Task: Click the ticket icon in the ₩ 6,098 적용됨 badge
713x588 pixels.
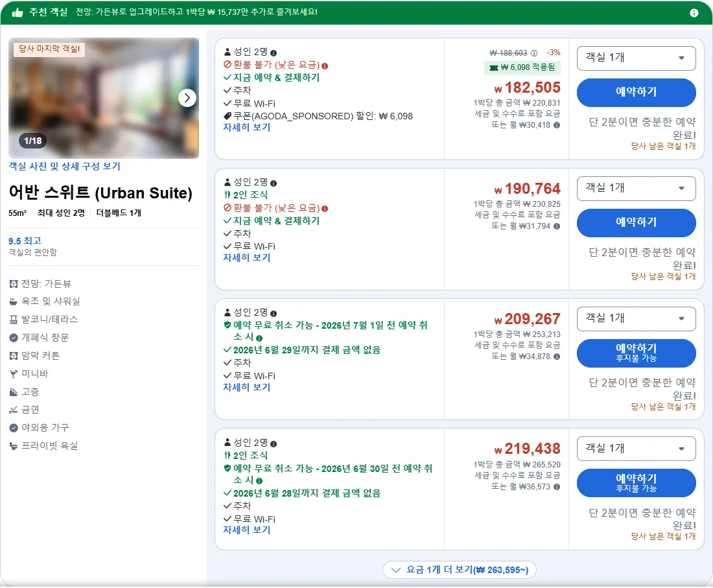Action: (x=493, y=68)
